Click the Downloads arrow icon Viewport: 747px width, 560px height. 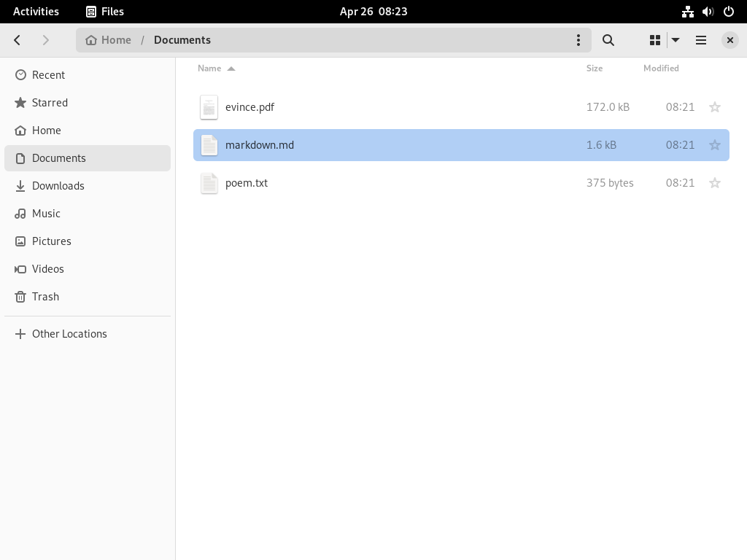[20, 186]
